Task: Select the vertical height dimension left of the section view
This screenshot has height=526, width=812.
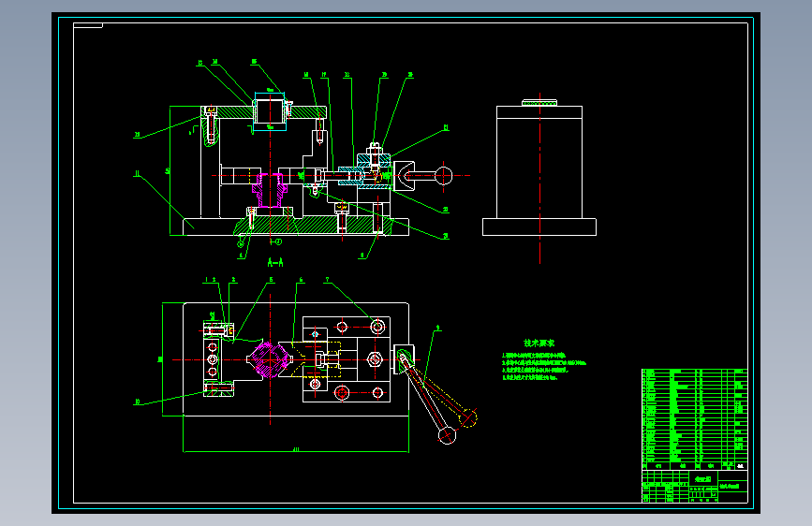Action: pos(169,171)
